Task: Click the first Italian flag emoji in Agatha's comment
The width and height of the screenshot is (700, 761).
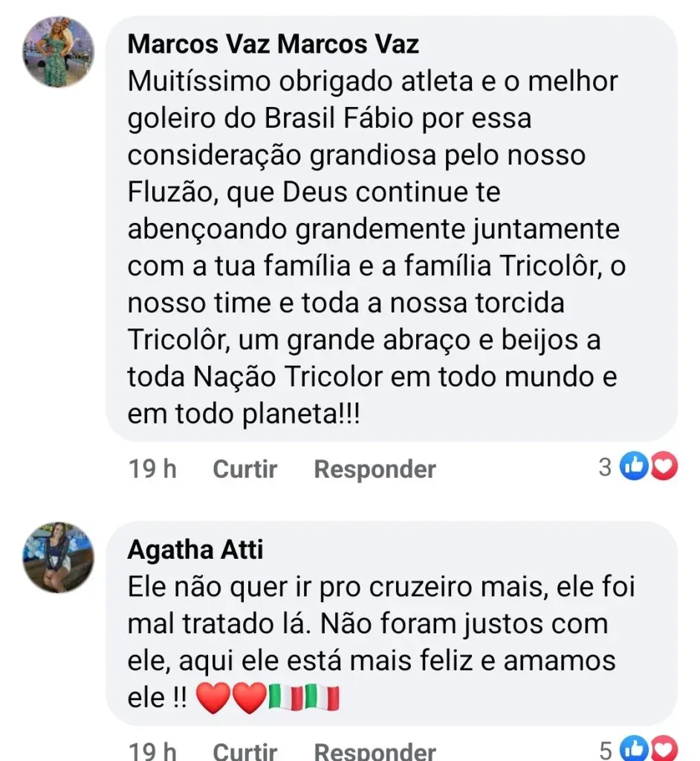Action: pyautogui.click(x=283, y=697)
